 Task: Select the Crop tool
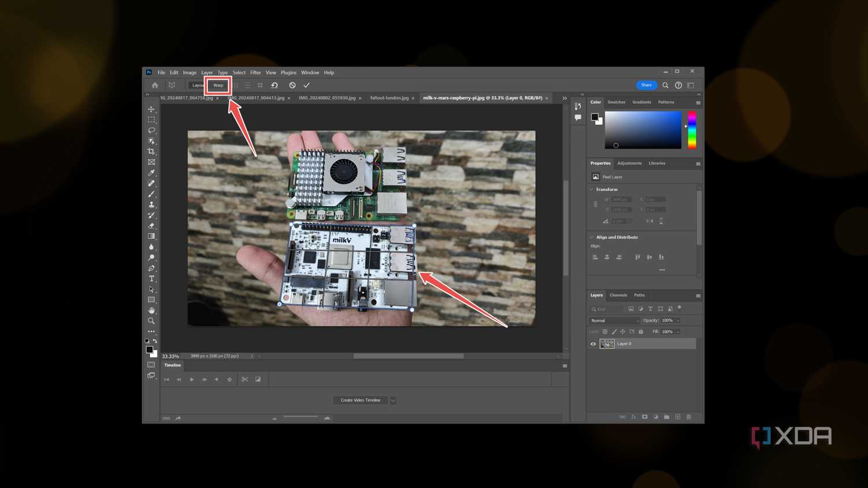click(x=152, y=151)
